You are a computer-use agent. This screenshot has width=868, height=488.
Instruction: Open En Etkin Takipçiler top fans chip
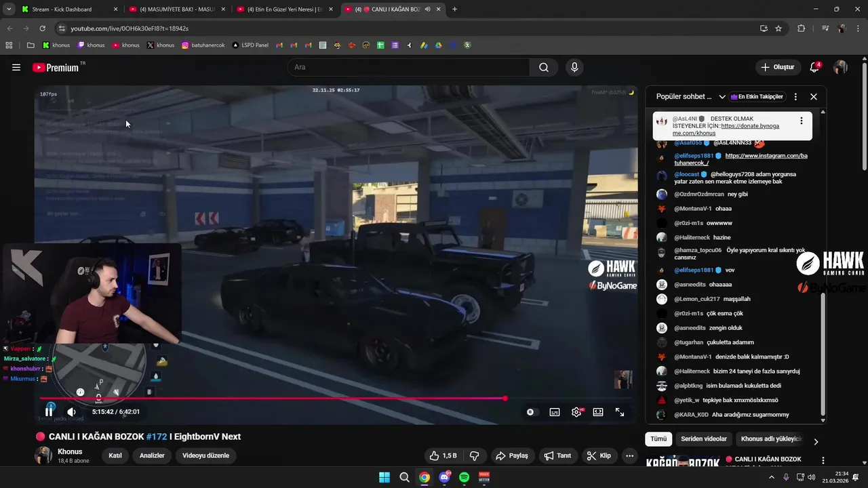tap(757, 96)
